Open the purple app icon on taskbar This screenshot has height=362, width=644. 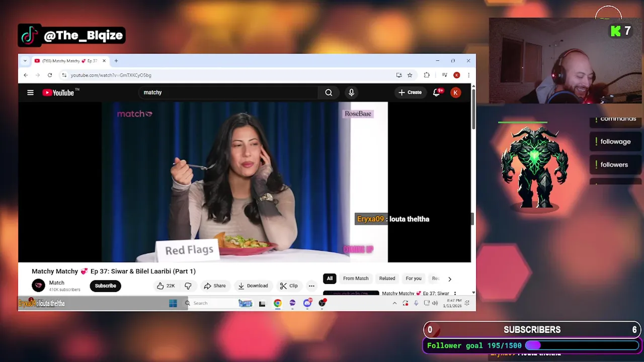(292, 303)
